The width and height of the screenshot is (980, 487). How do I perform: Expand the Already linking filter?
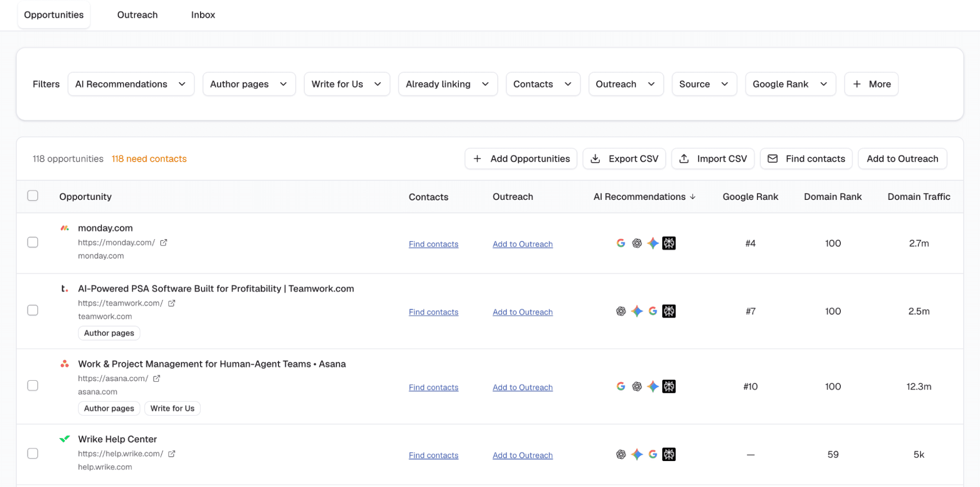tap(448, 84)
